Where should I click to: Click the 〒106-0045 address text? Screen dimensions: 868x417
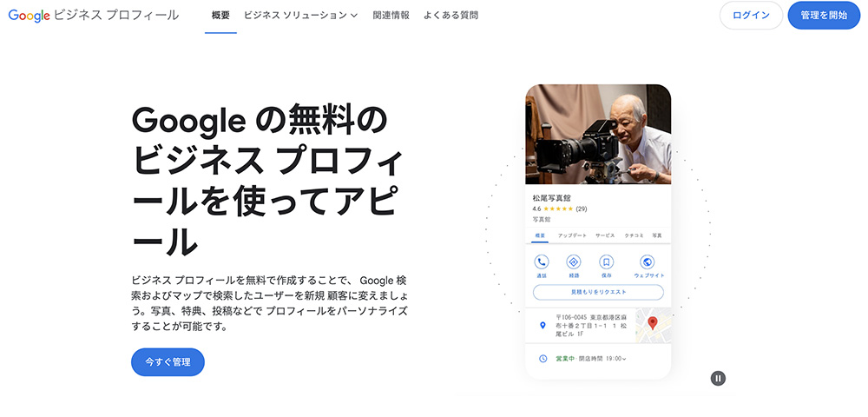tap(590, 325)
